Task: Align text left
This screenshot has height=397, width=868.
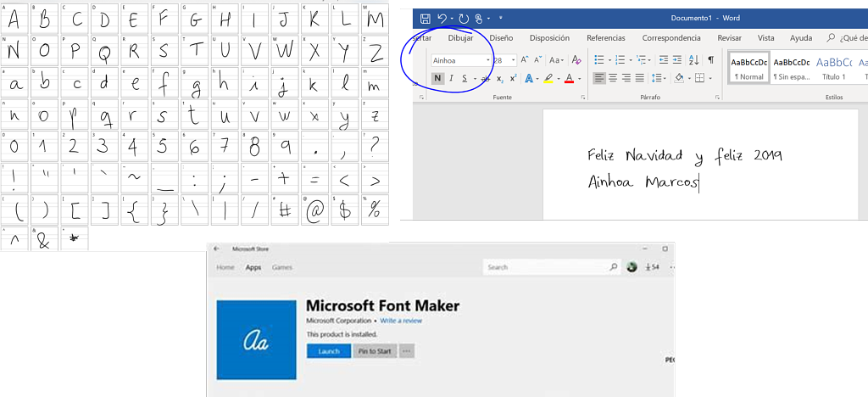Action: point(599,78)
